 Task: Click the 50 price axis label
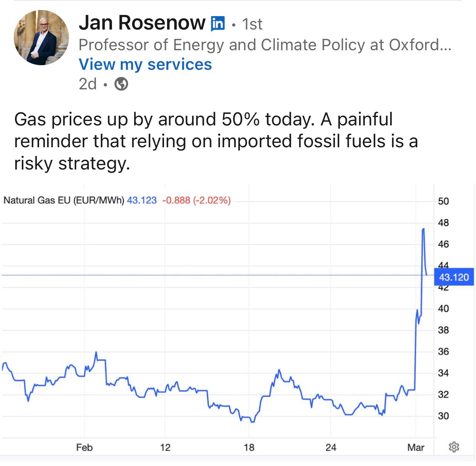point(443,201)
